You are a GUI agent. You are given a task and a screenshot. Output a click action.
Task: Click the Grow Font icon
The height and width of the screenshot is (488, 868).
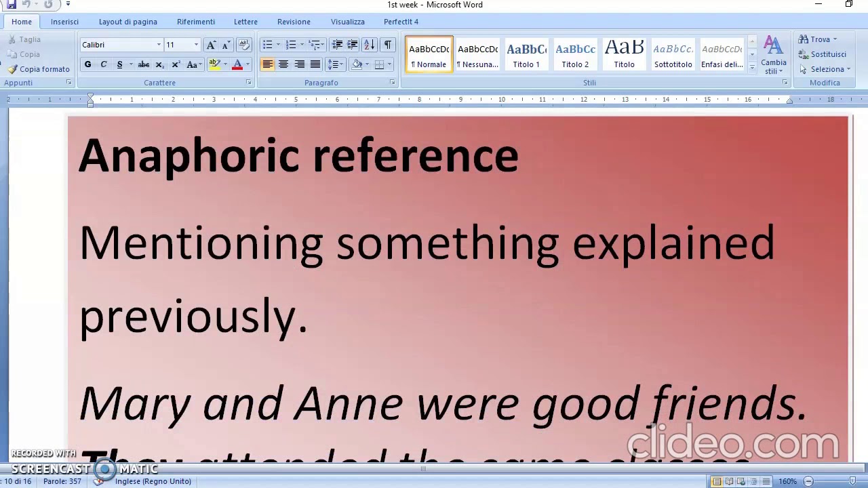pos(211,45)
